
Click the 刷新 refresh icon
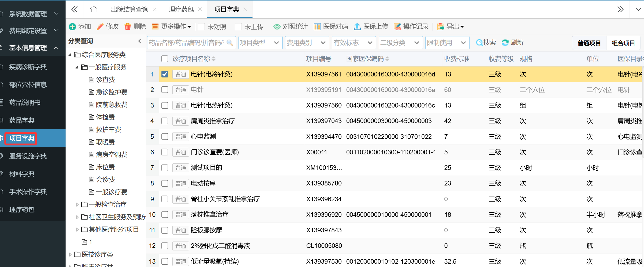[x=505, y=43]
